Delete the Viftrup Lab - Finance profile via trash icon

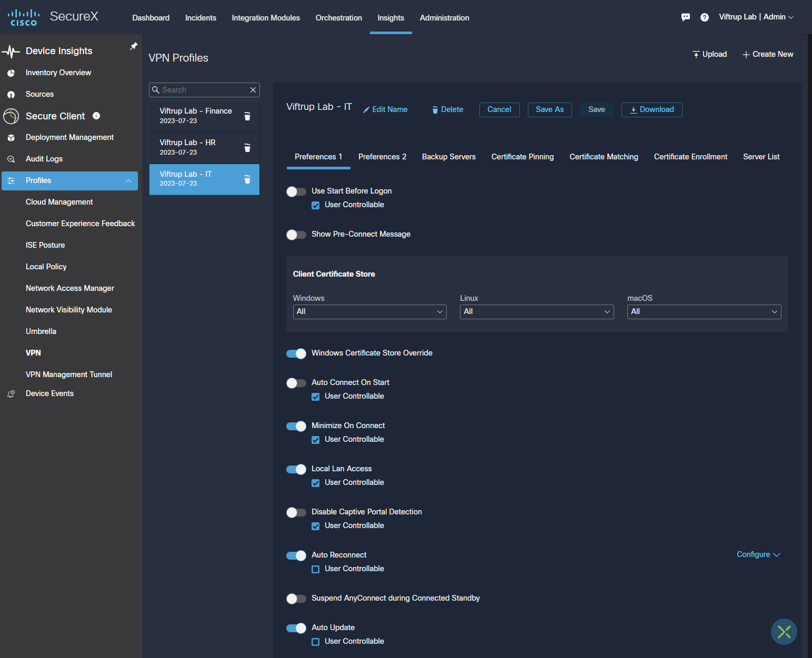coord(247,116)
